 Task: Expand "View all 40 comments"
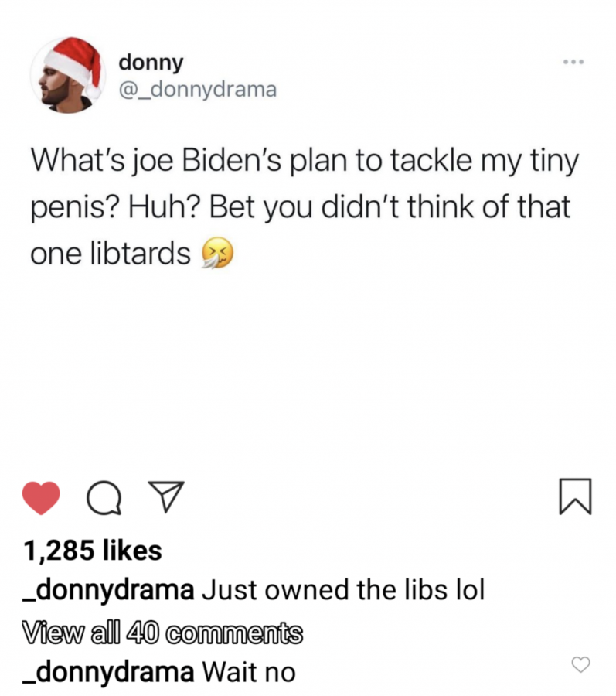tap(163, 632)
